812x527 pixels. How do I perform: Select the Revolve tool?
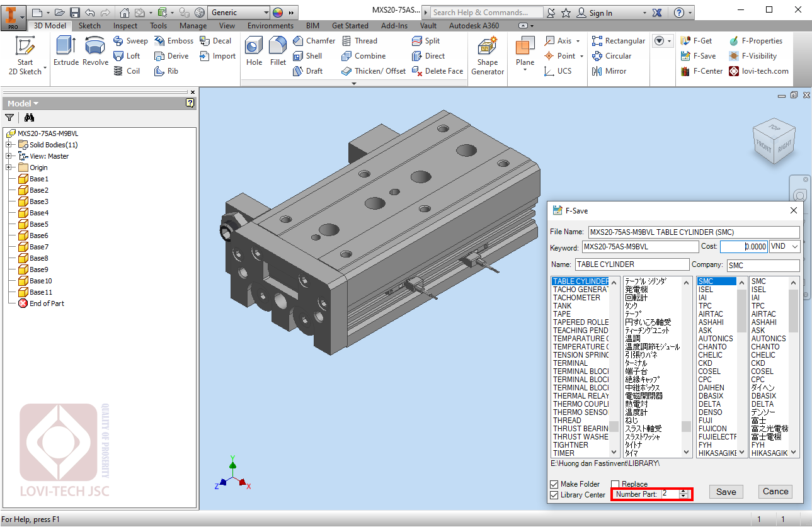click(95, 52)
